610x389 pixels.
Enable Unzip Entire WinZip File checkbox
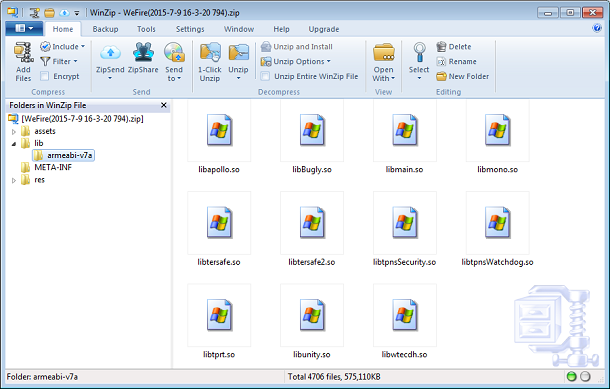(265, 76)
